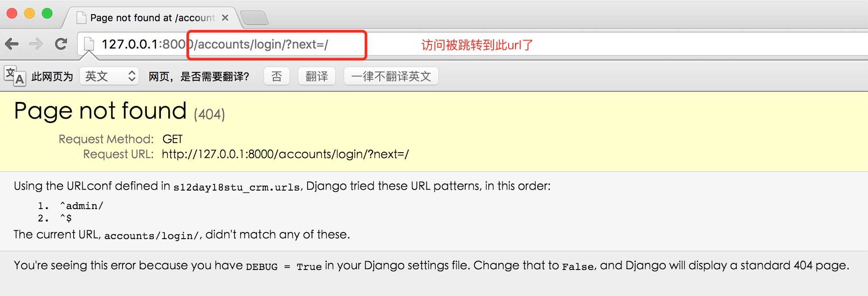Click the red macOS close window button
Screen dimensions: 868x296
[x=12, y=13]
